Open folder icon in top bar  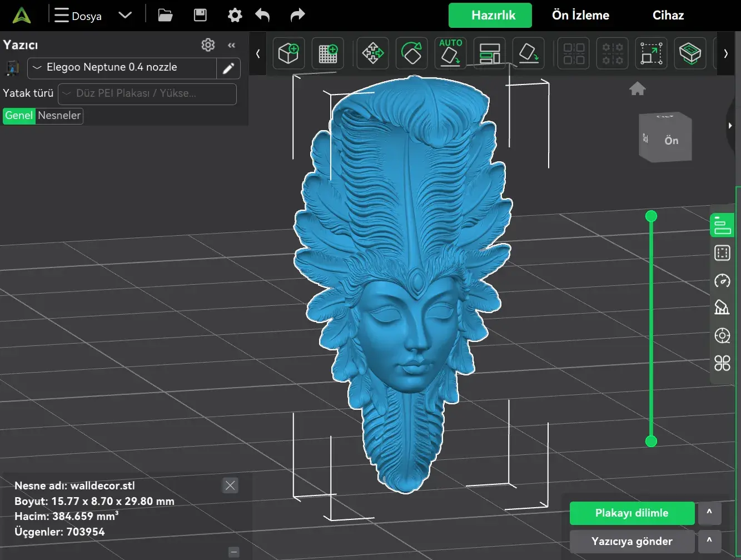click(x=165, y=15)
